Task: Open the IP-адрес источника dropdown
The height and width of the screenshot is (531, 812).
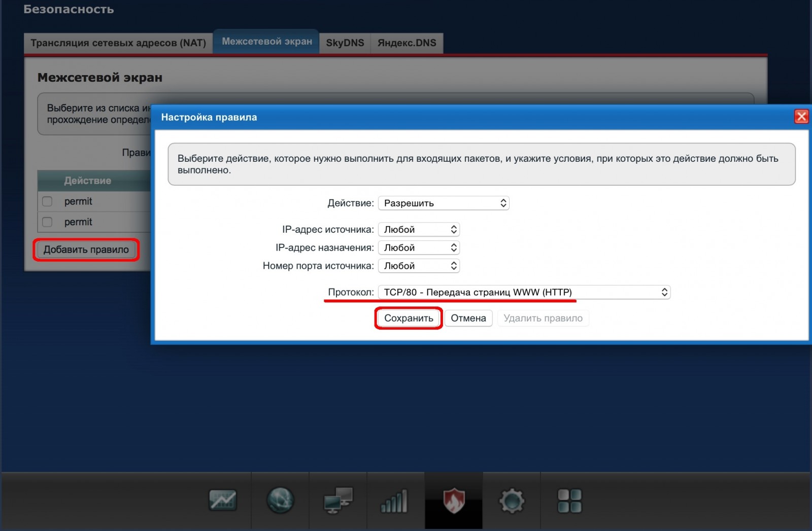Action: (x=419, y=229)
